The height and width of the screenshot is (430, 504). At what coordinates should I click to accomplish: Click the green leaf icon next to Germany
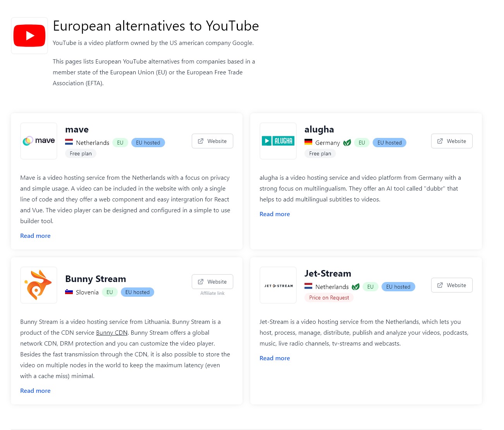[347, 143]
